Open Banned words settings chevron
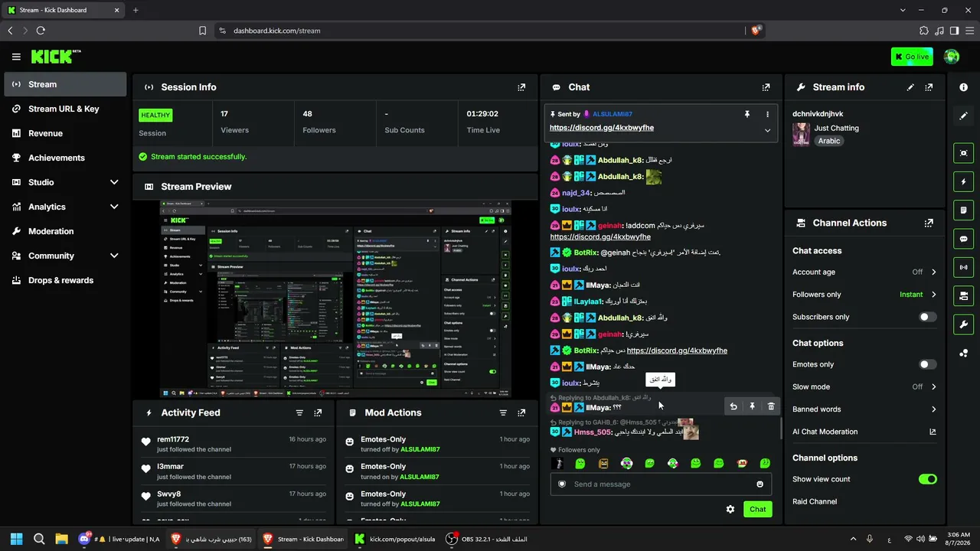Viewport: 980px width, 551px height. coord(933,409)
